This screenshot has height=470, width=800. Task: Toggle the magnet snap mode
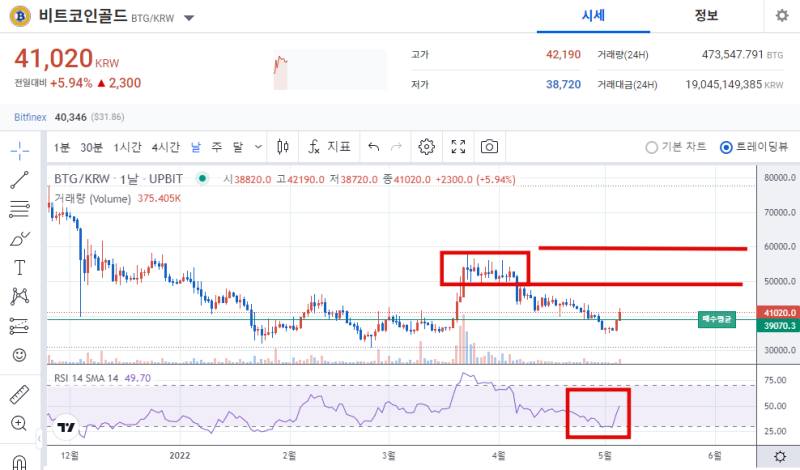click(19, 463)
